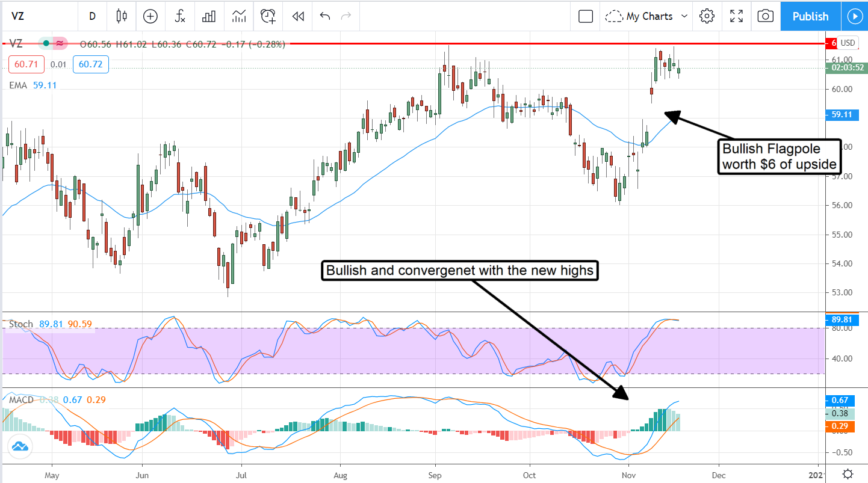868x483 pixels.
Task: Click the compare or add symbol icon
Action: tap(150, 16)
